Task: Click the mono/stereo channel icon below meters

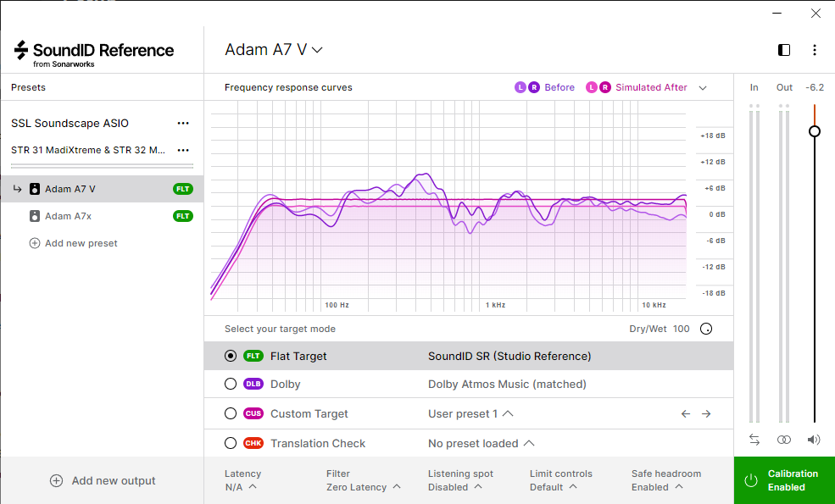Action: pos(783,439)
